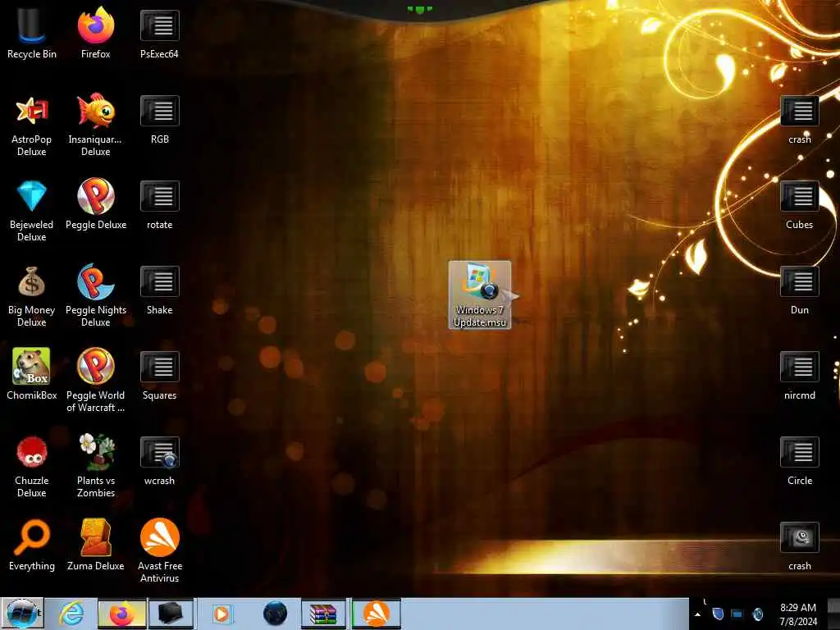This screenshot has height=630, width=840.
Task: Select the nircmd file icon
Action: pos(799,374)
